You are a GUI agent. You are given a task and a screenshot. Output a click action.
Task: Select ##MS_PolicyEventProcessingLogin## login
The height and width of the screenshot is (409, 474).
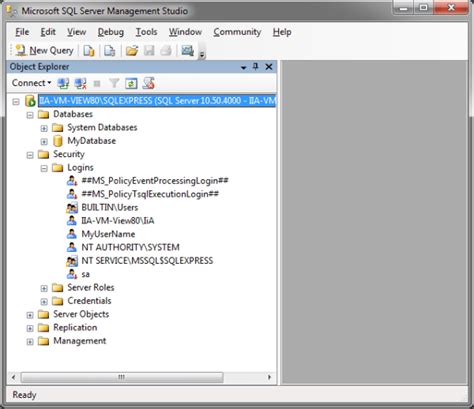[x=155, y=181]
